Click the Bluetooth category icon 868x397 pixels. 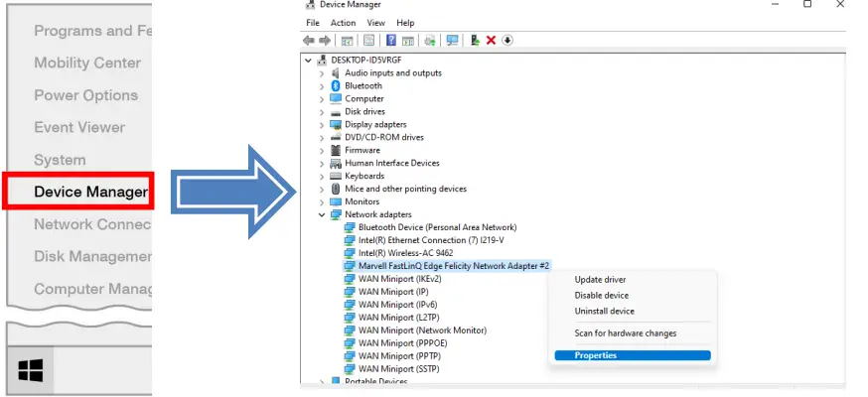(335, 85)
